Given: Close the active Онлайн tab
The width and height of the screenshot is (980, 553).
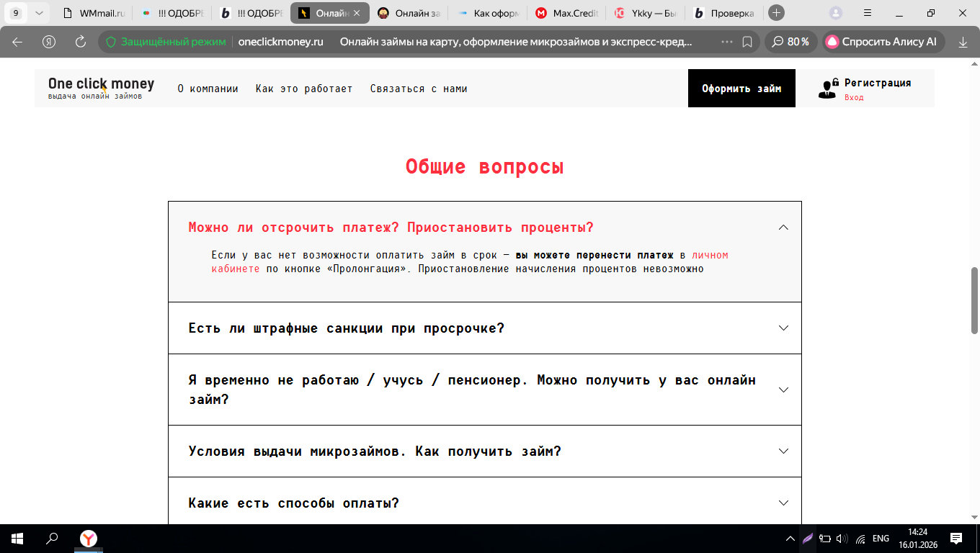Looking at the screenshot, I should tap(357, 13).
